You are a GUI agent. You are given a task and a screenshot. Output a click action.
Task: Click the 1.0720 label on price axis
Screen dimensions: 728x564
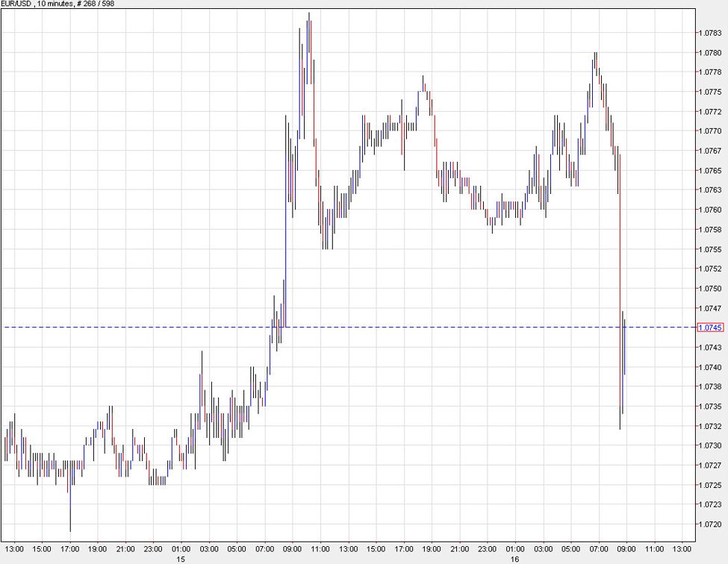[x=711, y=524]
